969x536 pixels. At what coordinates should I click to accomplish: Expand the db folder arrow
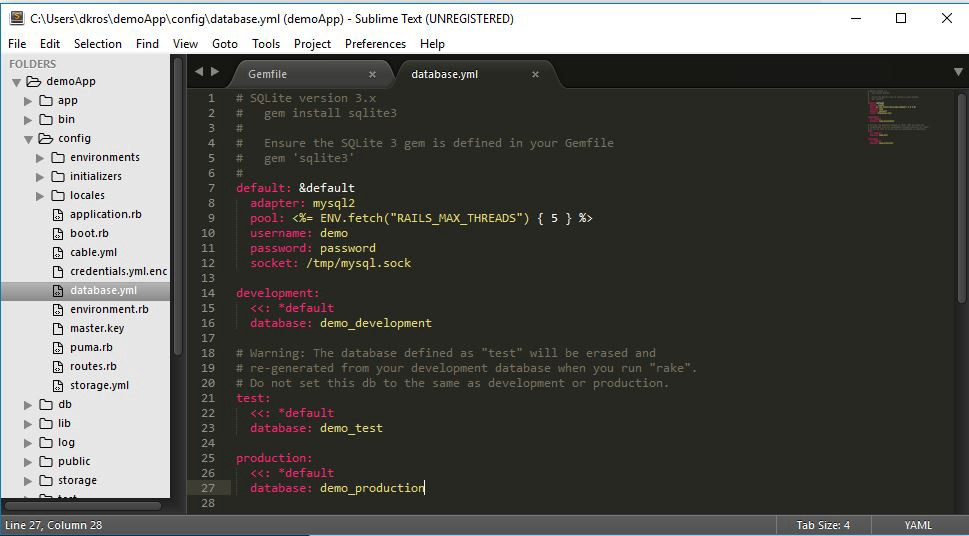coord(28,406)
